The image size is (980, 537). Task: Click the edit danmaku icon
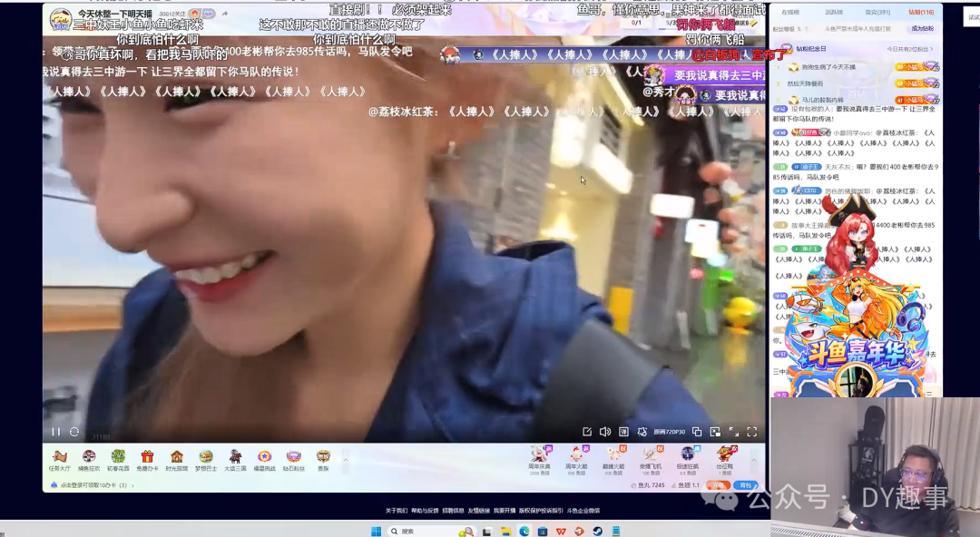(587, 432)
